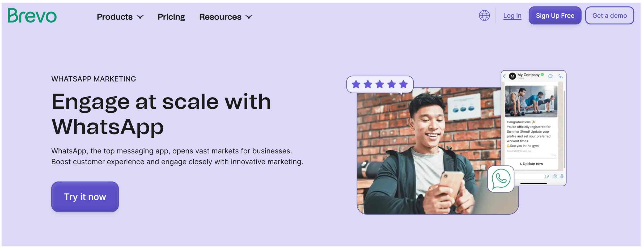
Task: Click the back arrow in chat mockup
Action: pos(504,76)
